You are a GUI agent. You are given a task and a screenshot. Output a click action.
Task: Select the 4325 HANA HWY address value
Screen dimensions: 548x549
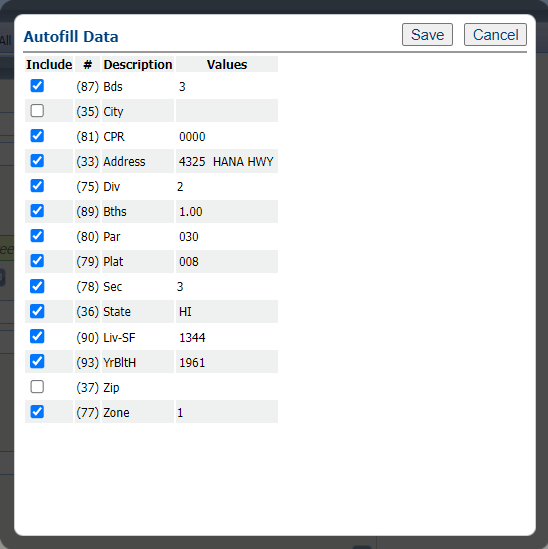pyautogui.click(x=226, y=162)
